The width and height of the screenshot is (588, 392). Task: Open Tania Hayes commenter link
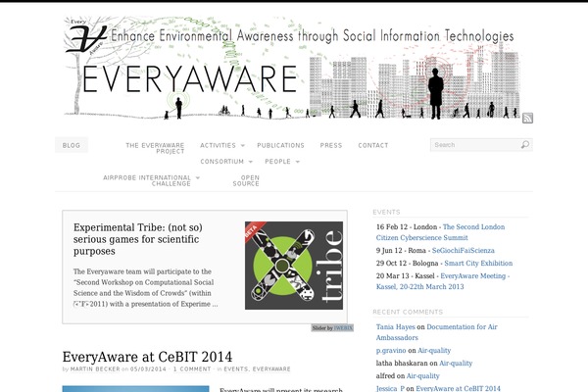395,326
